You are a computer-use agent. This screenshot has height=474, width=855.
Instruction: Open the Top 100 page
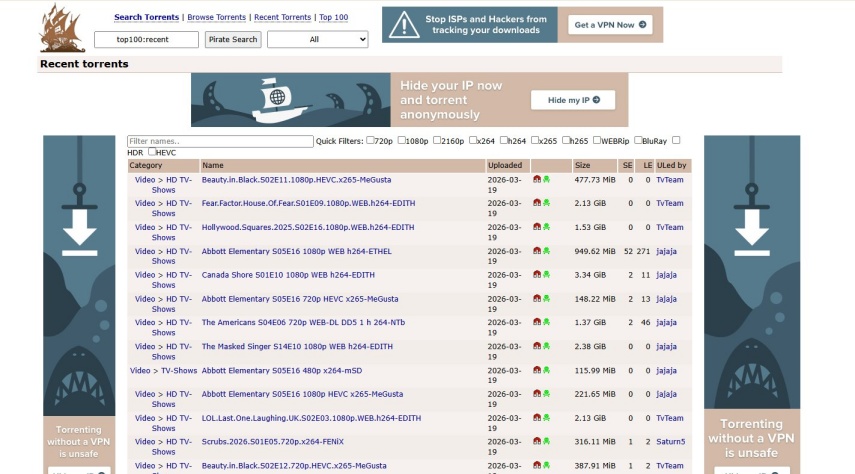coord(333,17)
